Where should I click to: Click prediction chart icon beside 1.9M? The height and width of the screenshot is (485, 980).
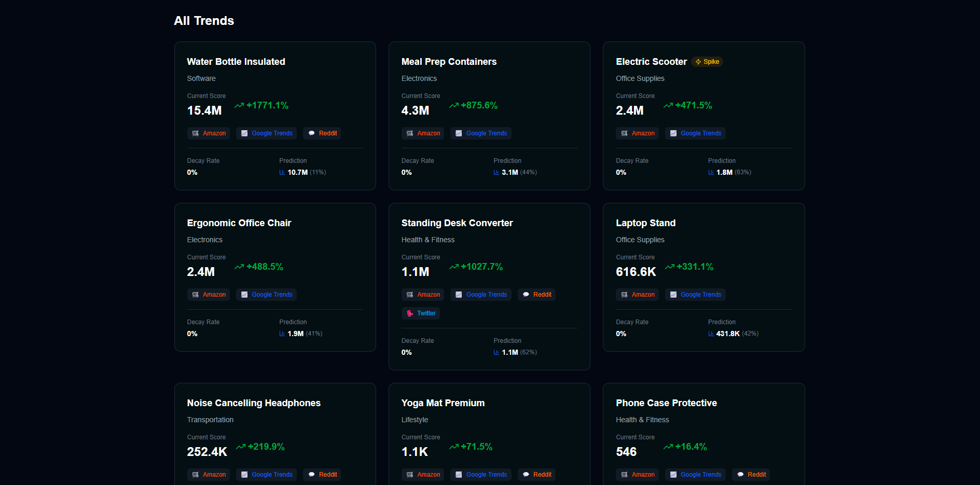coord(282,334)
